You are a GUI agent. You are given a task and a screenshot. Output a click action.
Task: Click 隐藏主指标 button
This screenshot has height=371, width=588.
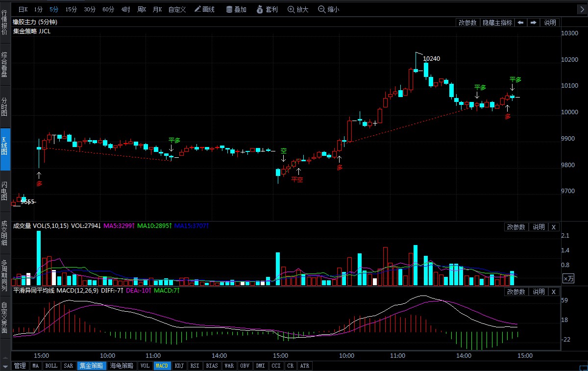click(x=497, y=23)
